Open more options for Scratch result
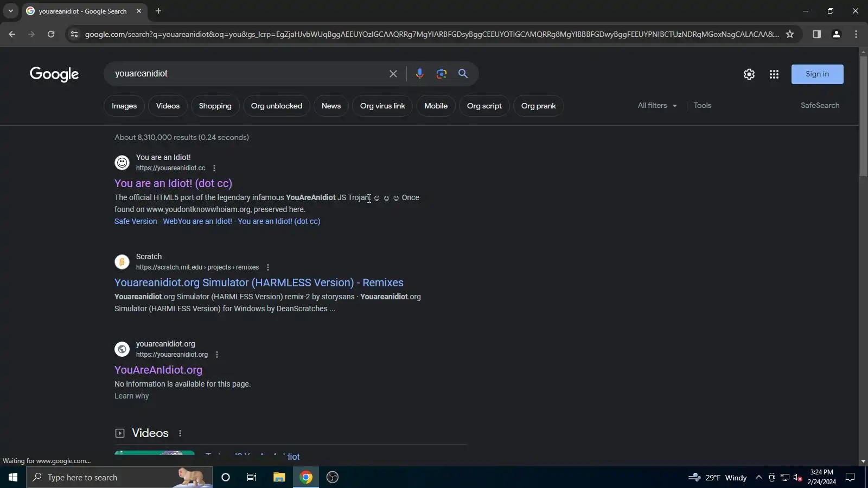 pyautogui.click(x=268, y=267)
